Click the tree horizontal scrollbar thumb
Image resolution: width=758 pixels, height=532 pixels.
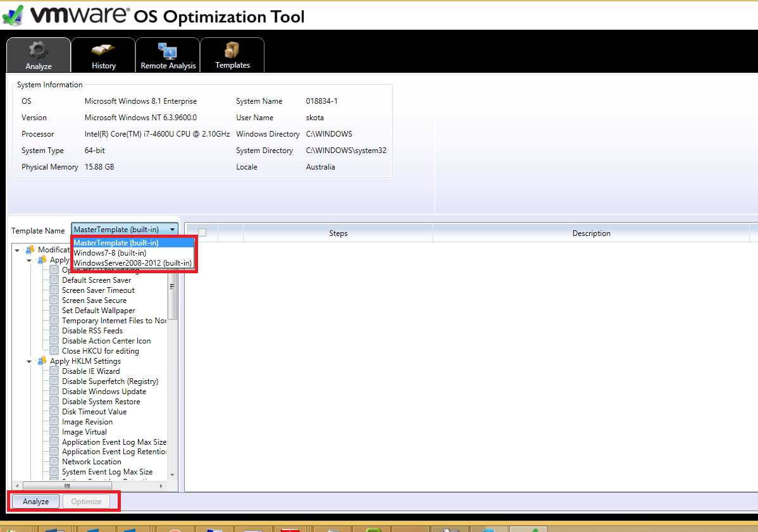(67, 486)
